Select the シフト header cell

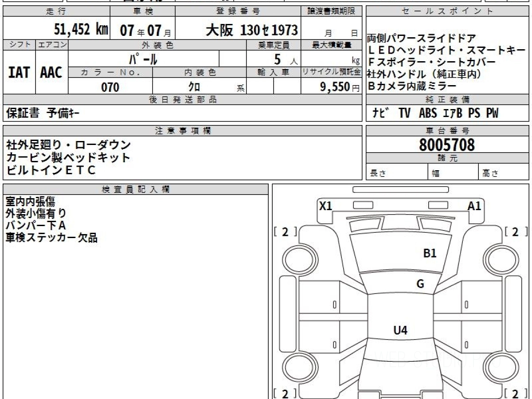click(x=19, y=45)
